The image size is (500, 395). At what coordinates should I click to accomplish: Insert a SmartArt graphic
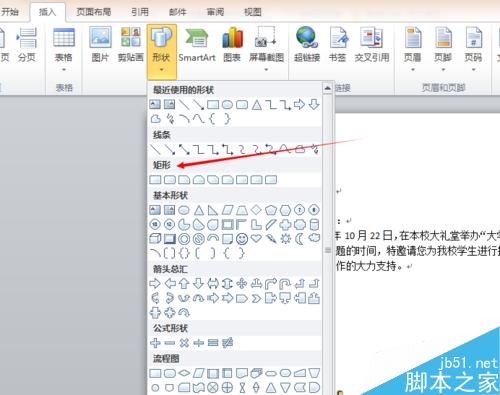click(x=197, y=45)
